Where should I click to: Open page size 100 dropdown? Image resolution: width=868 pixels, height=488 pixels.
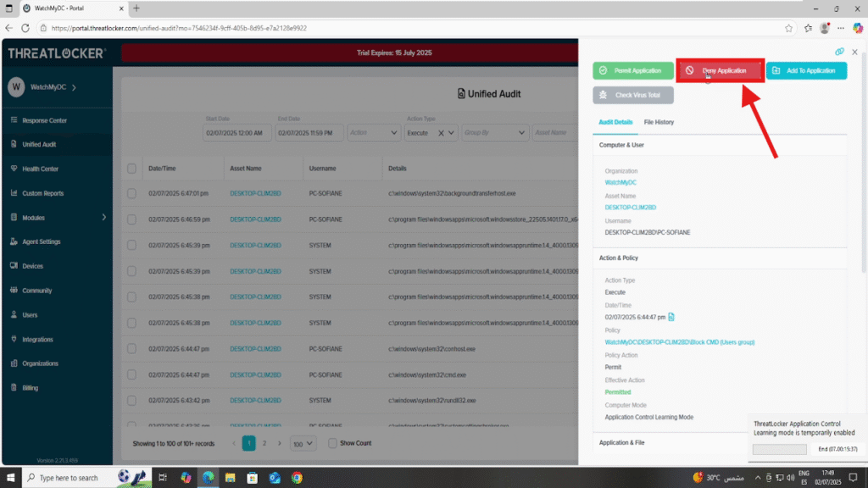(x=303, y=444)
